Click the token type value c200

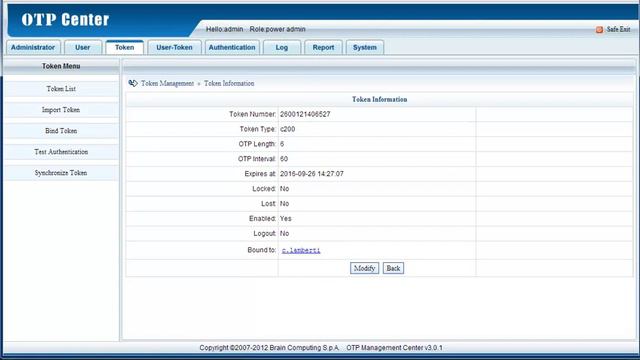287,129
